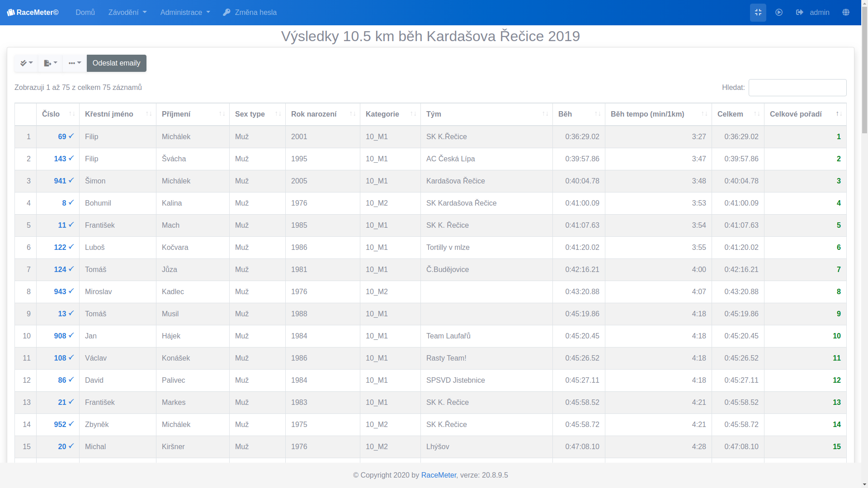Click bib number 69 with checkmark
The height and width of the screenshot is (488, 868).
click(66, 136)
